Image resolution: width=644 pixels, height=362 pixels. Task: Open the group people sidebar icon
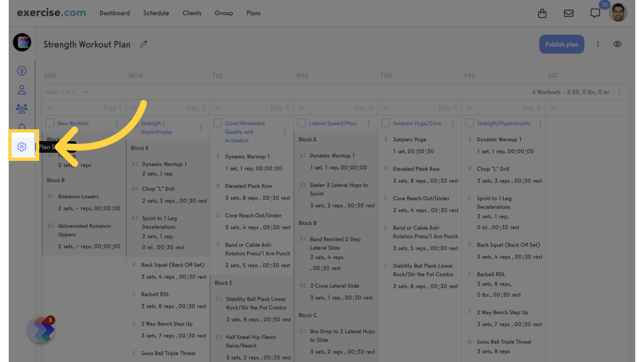(x=22, y=108)
